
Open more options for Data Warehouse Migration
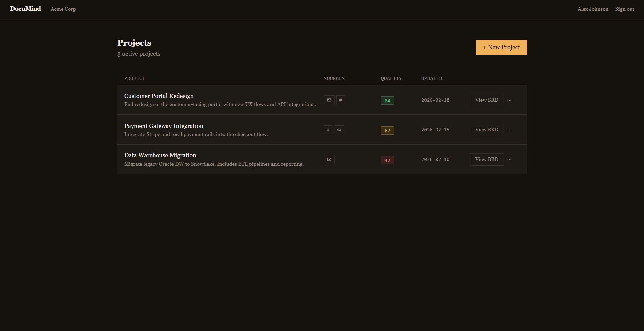[509, 160]
